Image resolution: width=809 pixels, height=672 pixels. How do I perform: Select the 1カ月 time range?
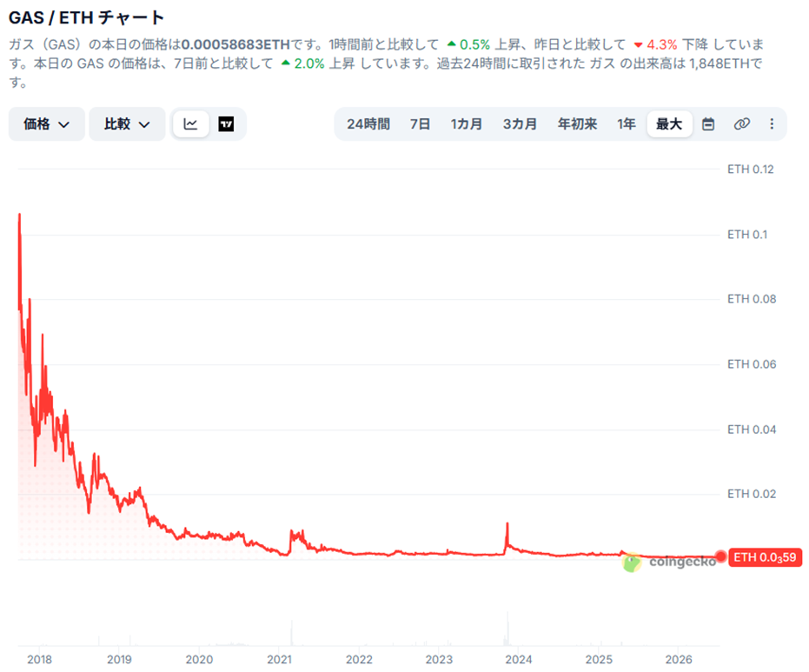point(467,123)
